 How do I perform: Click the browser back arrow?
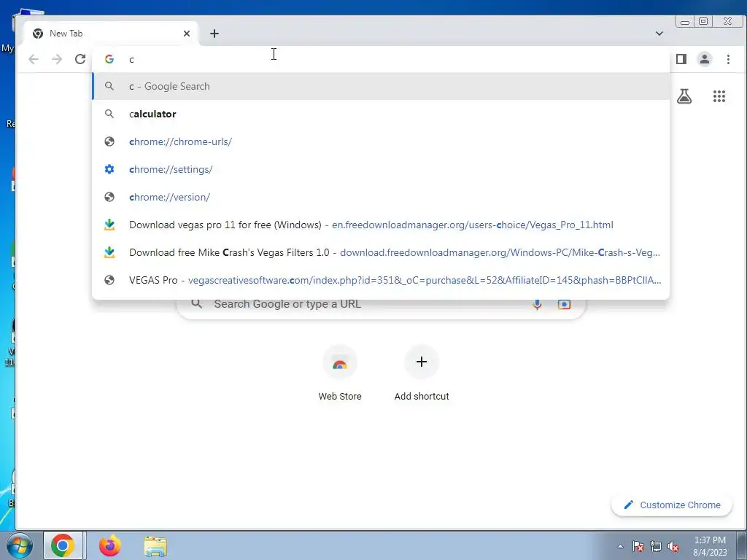[34, 59]
